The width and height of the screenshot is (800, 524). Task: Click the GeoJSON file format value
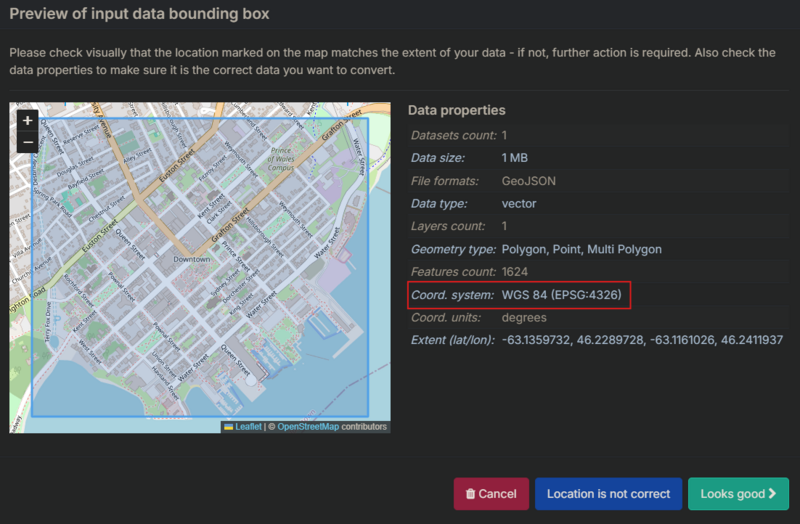click(529, 181)
